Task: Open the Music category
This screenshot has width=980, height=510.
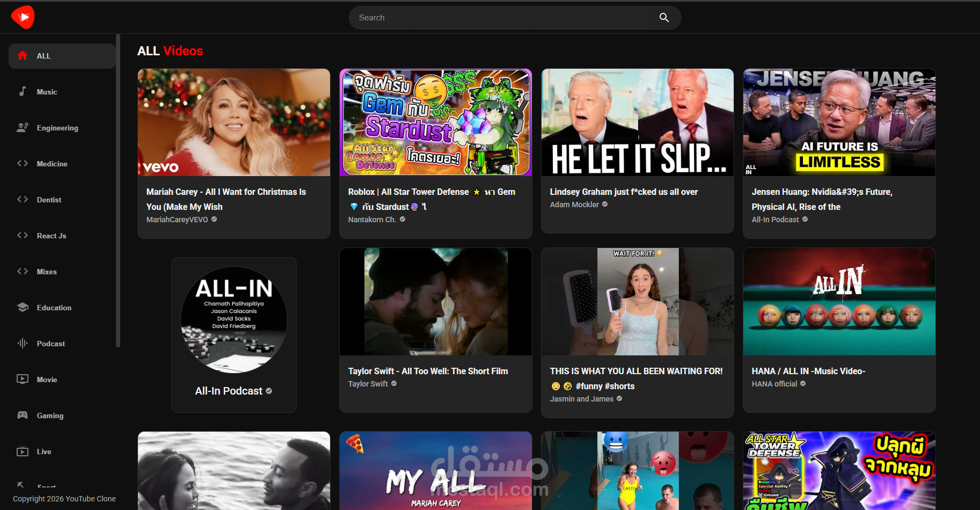Action: tap(62, 92)
